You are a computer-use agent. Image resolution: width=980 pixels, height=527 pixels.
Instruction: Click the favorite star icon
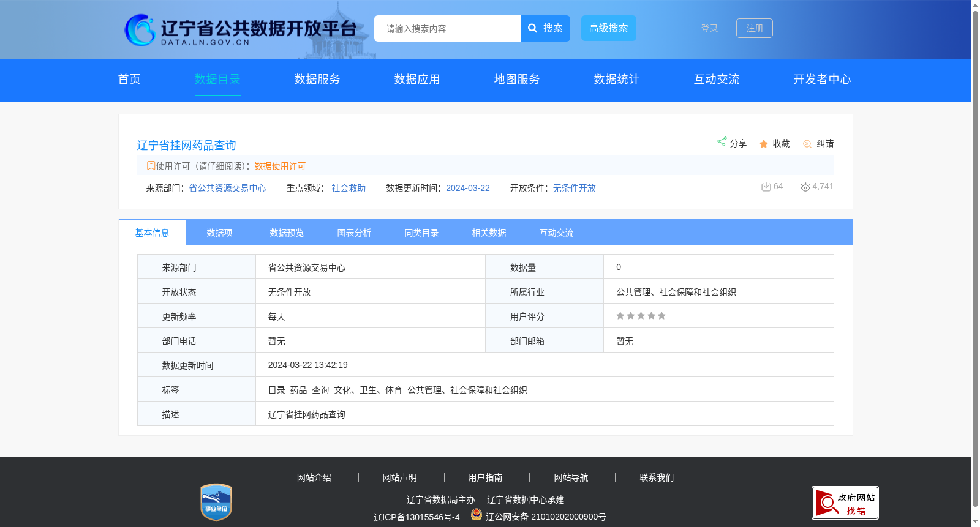click(764, 144)
